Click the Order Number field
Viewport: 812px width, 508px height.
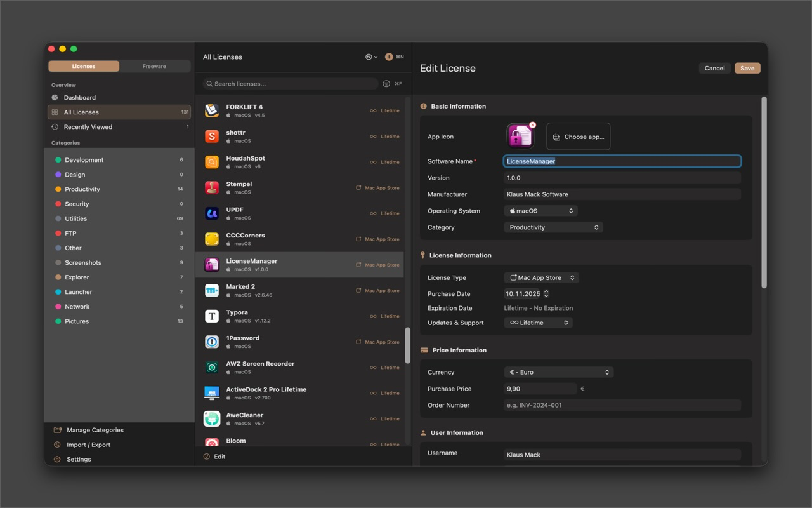coord(622,405)
